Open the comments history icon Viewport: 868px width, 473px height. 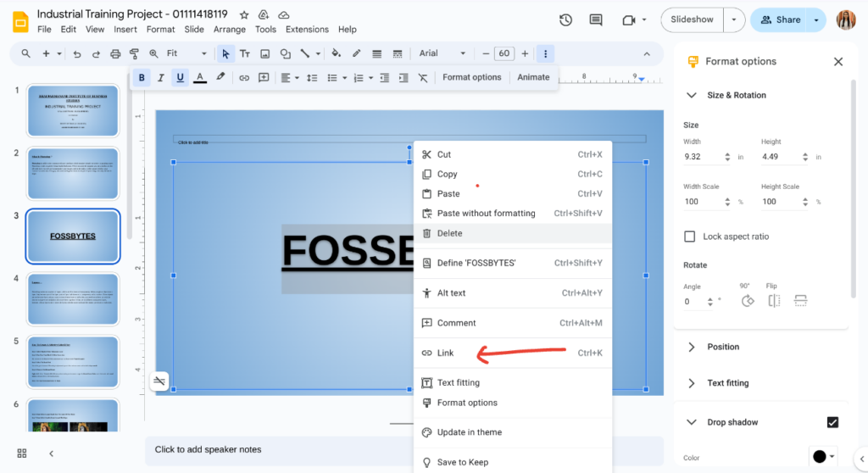tap(596, 20)
